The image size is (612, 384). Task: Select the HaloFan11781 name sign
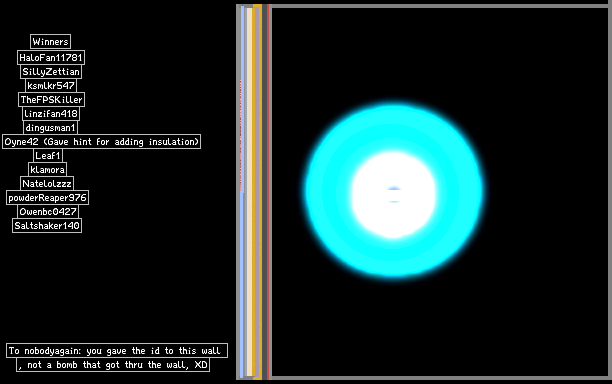pyautogui.click(x=51, y=58)
